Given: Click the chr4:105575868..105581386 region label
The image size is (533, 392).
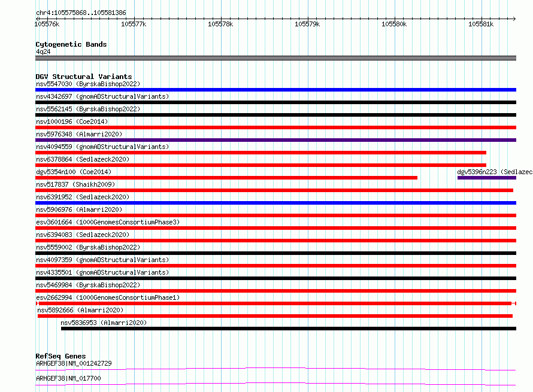Looking at the screenshot, I should coord(81,13).
